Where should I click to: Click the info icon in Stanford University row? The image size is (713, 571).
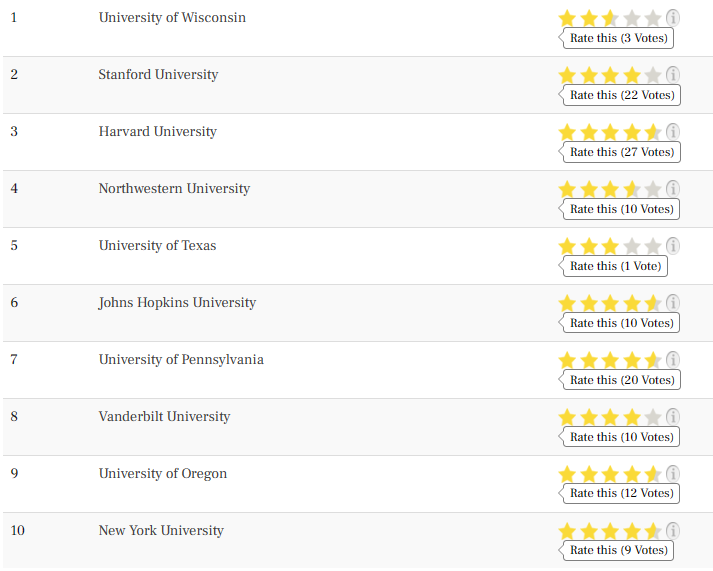[673, 75]
